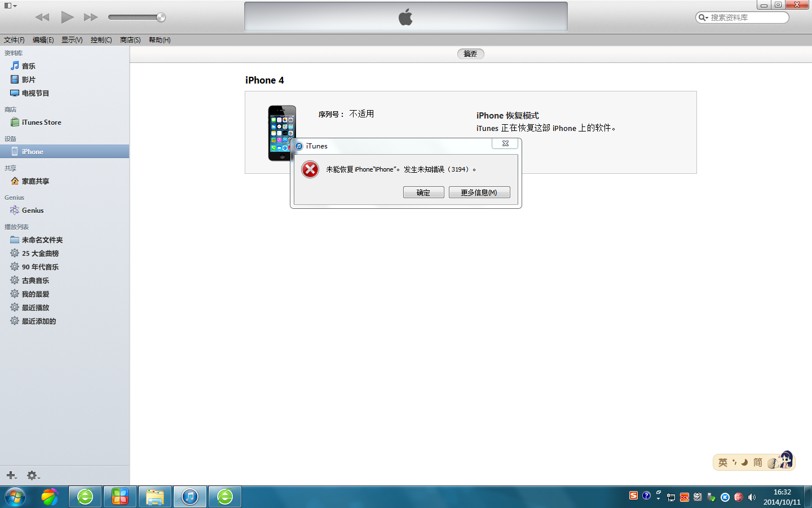Select the 未命名文件夹 playlist folder
The height and width of the screenshot is (508, 812).
tap(65, 240)
